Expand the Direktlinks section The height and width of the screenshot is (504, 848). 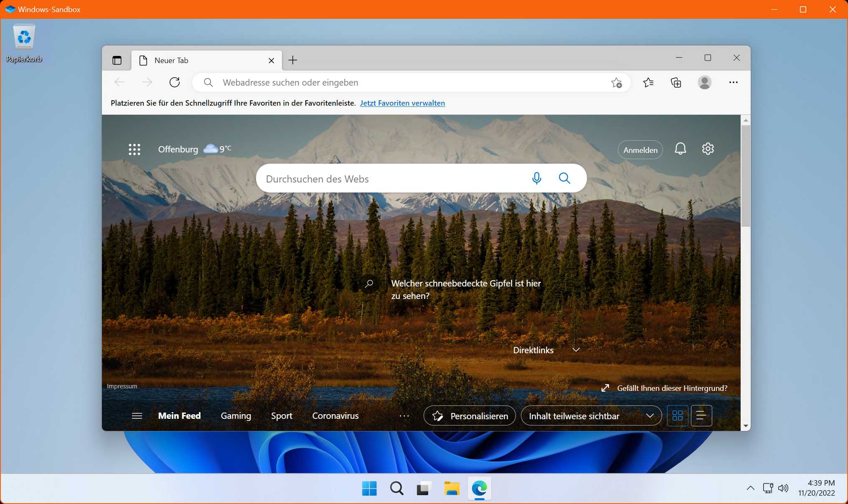point(576,350)
